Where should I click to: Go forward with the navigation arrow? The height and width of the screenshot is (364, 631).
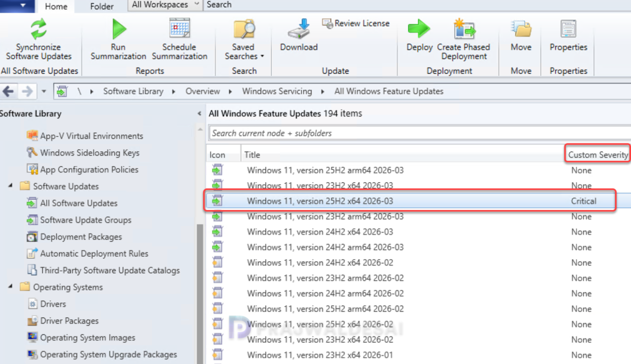click(27, 91)
